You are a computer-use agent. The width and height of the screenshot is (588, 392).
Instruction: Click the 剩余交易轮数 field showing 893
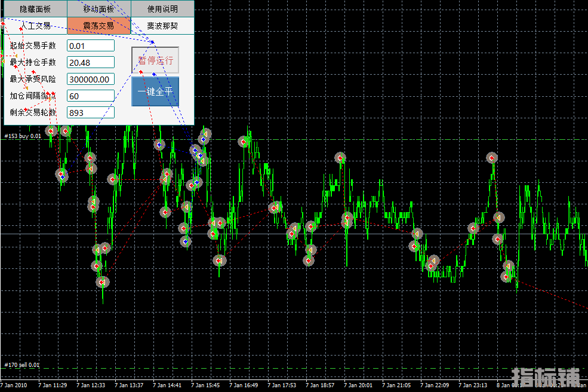(91, 113)
